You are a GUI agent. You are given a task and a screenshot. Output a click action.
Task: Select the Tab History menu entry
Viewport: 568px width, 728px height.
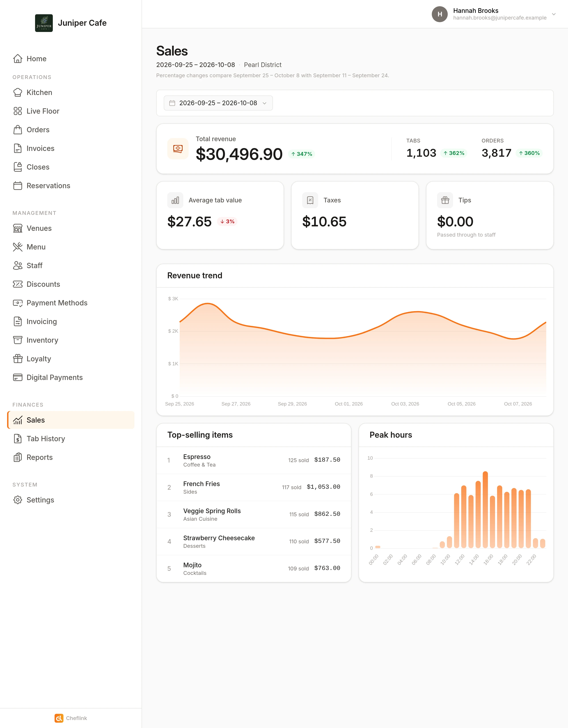[x=71, y=439]
